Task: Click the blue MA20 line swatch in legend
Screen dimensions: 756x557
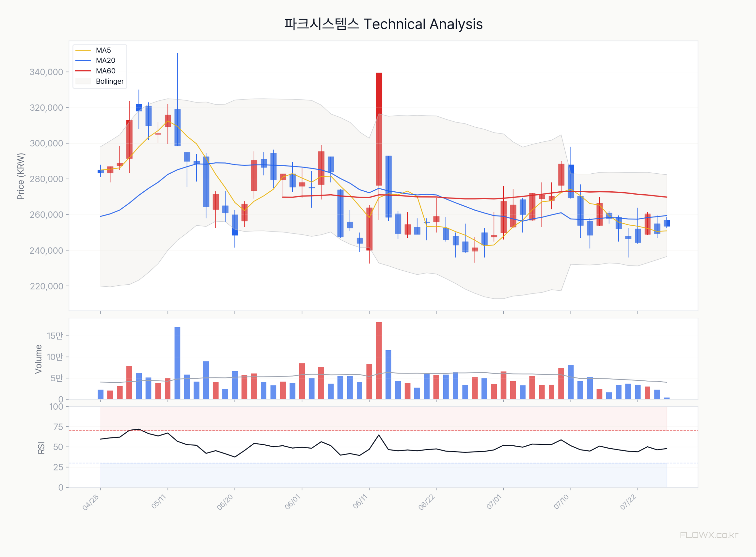Action: (x=83, y=61)
